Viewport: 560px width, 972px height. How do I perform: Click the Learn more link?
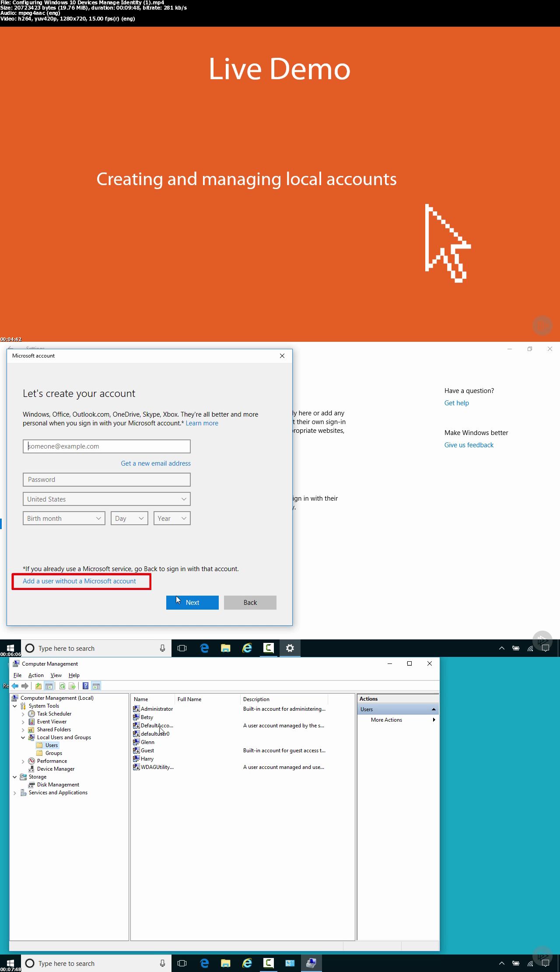(x=202, y=423)
